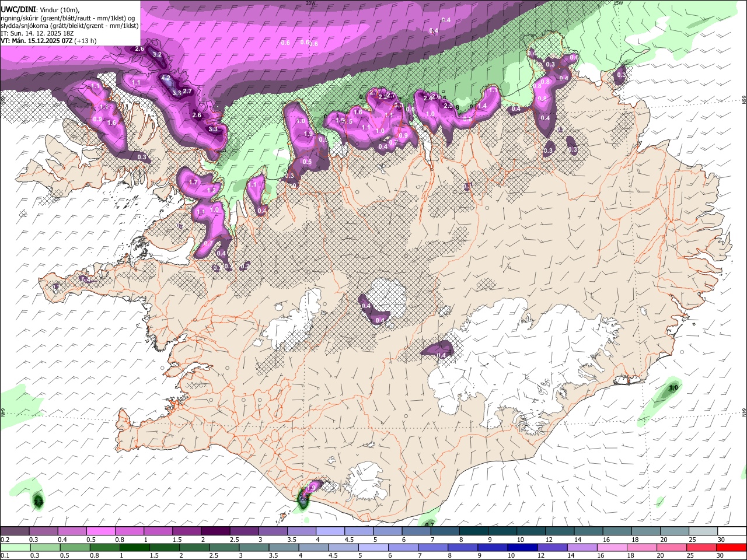Select navy blue 10–12 swatch in lower legend

[523, 547]
